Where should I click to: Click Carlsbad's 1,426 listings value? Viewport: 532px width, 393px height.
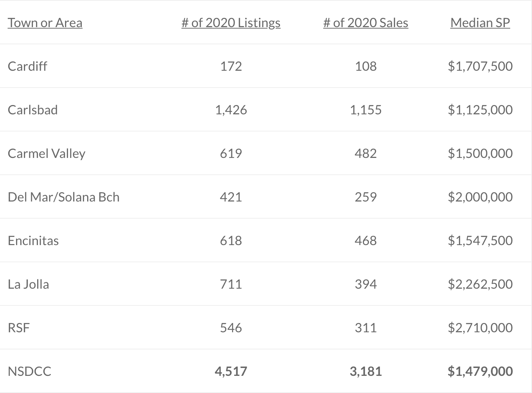point(231,110)
